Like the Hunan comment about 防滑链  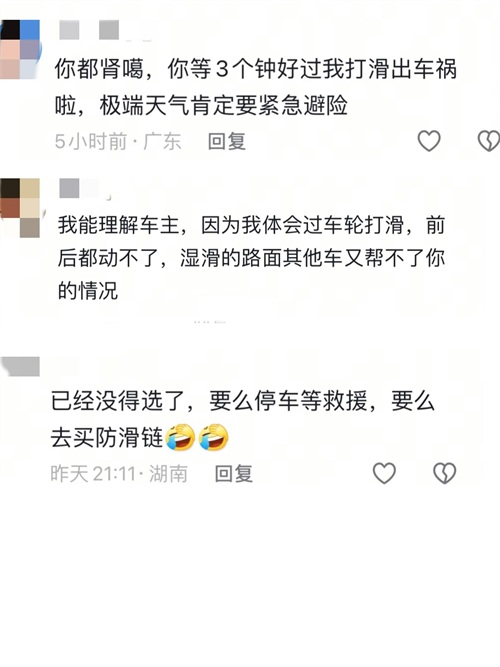(x=384, y=473)
